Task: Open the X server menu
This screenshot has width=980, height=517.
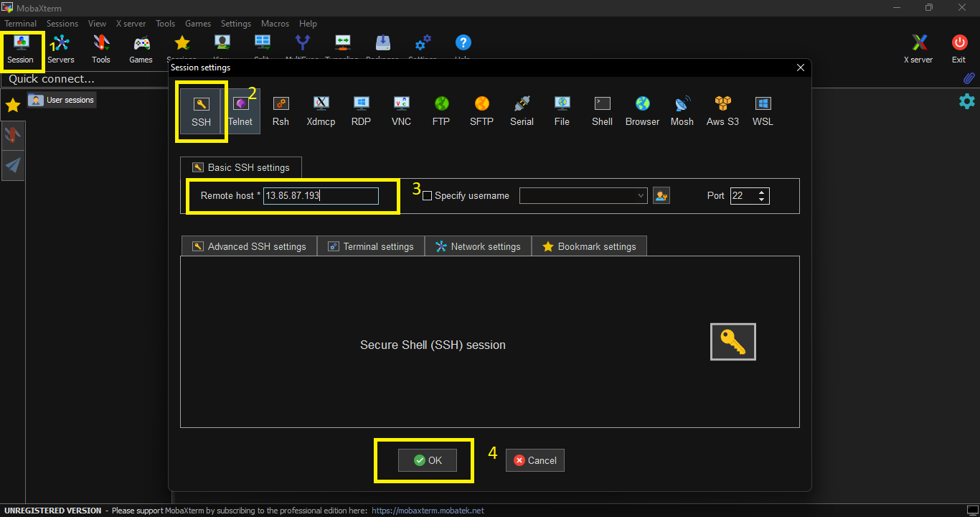Action: (x=131, y=24)
